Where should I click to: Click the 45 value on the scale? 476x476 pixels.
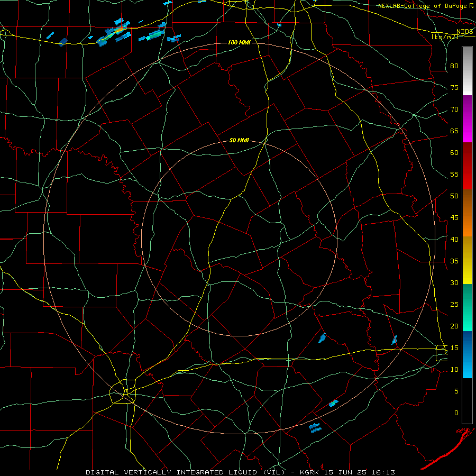[454, 218]
